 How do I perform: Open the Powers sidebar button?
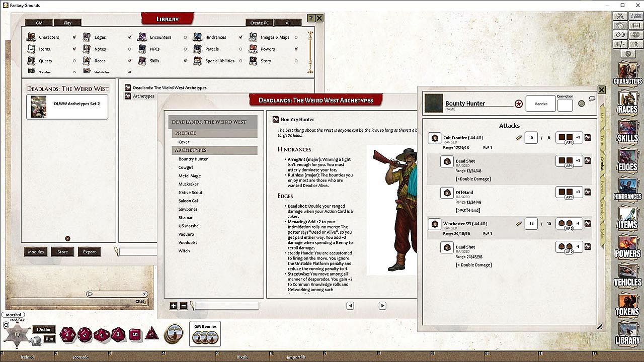pos(627,247)
